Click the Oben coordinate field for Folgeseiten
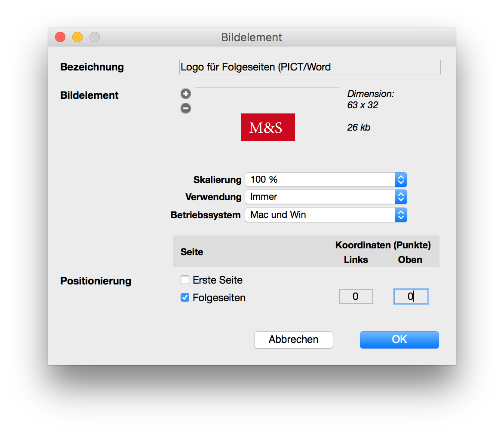 click(x=411, y=296)
